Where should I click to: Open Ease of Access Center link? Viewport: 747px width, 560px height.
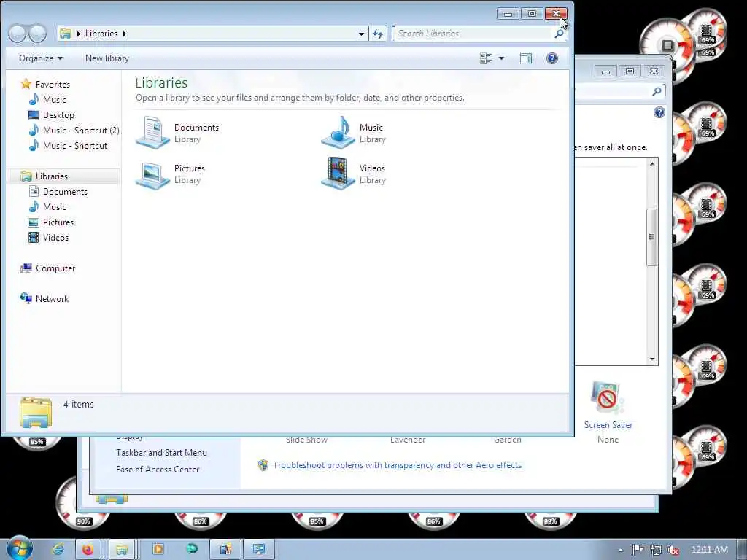158,469
